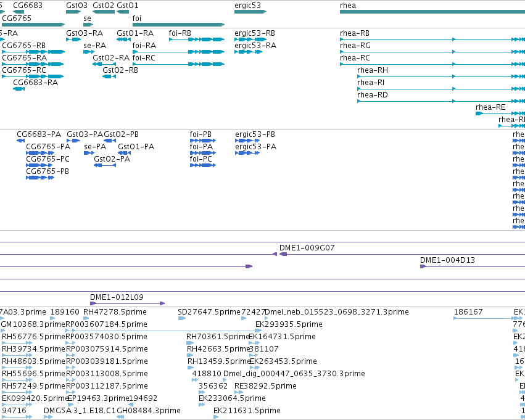
Task: Open transcript rhea-RI label
Action: pos(371,83)
